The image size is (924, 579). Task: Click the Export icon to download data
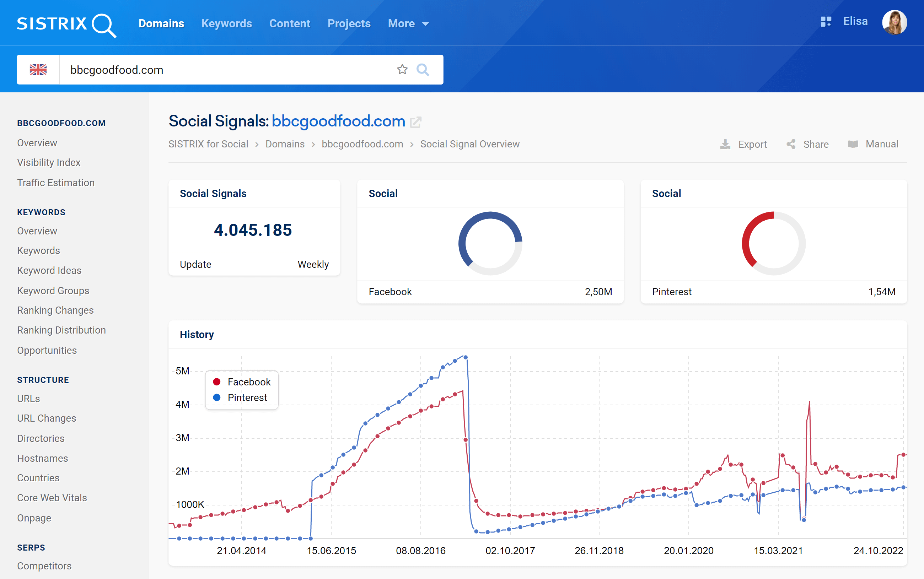[x=726, y=144]
